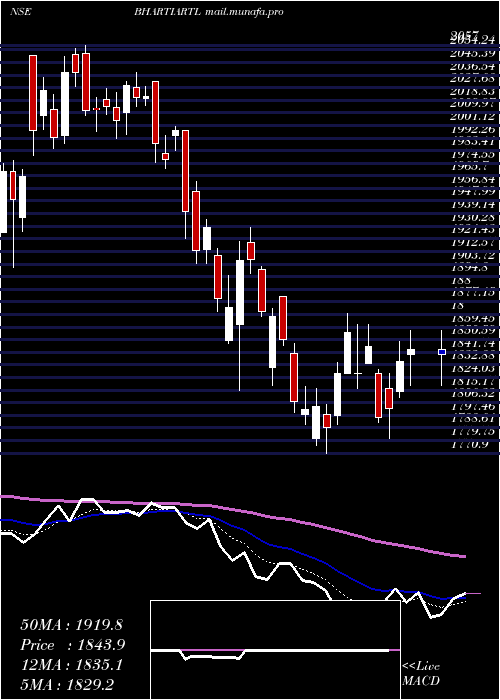Click the 1806.32 price axis label
Viewport: 500px width, 700px height.
(x=473, y=394)
